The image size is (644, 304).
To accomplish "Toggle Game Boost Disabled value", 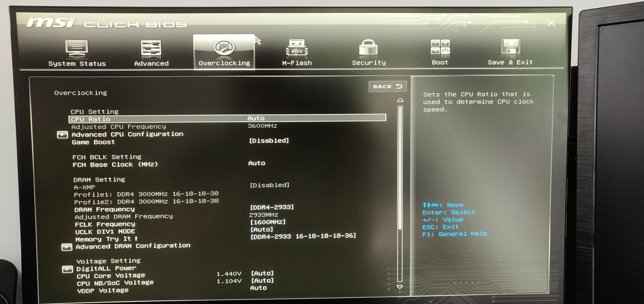I will point(269,141).
